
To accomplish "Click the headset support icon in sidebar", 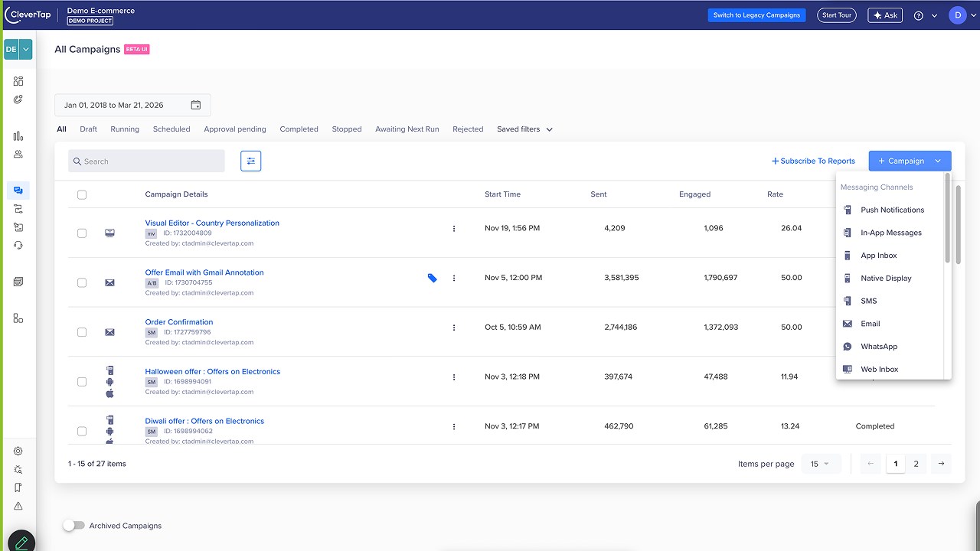I will (18, 246).
